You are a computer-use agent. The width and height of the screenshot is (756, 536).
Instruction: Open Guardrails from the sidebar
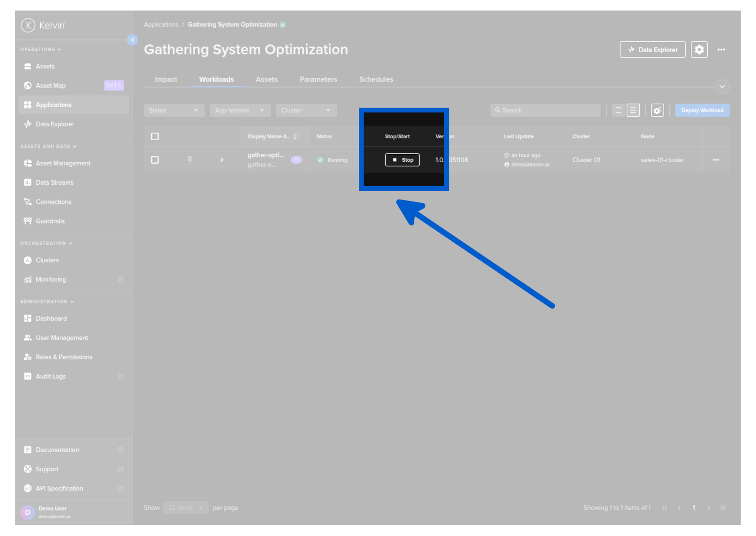[x=50, y=221]
